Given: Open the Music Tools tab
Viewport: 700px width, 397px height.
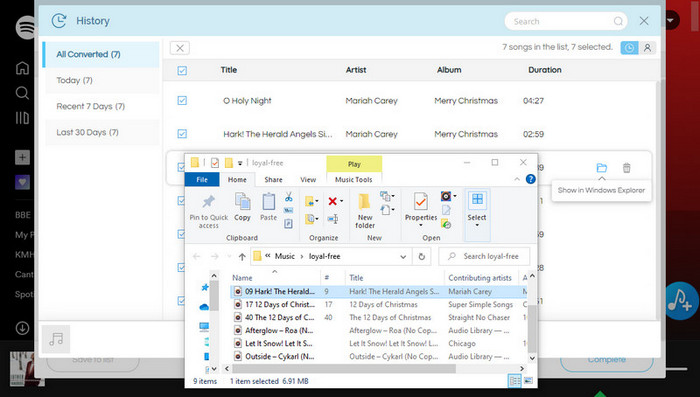Looking at the screenshot, I should tap(354, 180).
